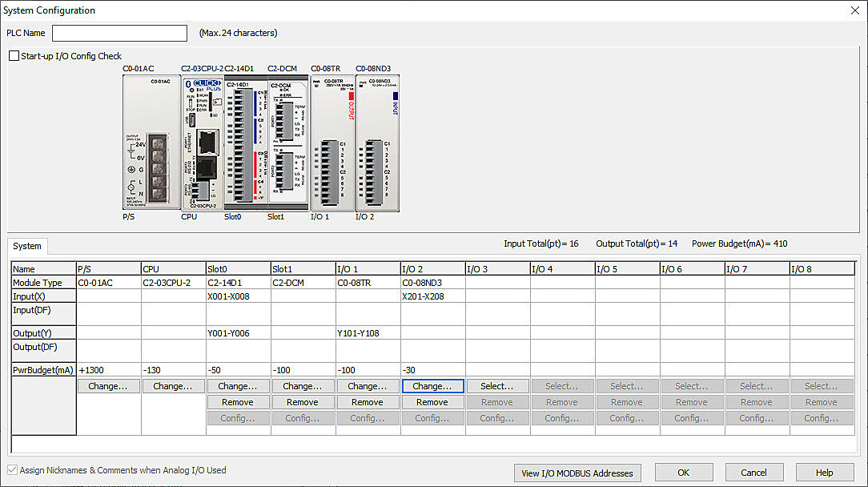Select a module for I/O 3

[497, 386]
